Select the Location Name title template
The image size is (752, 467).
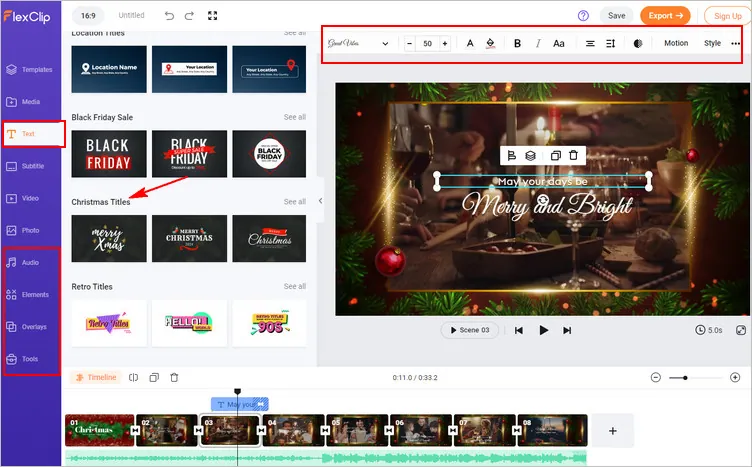[x=109, y=69]
